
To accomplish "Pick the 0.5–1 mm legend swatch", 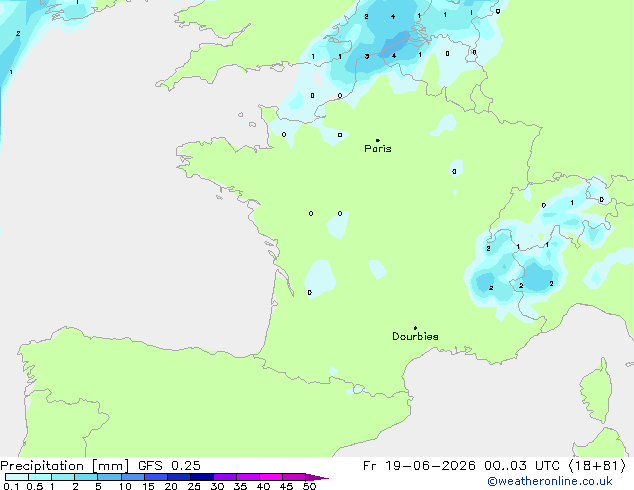I will click(x=40, y=477).
